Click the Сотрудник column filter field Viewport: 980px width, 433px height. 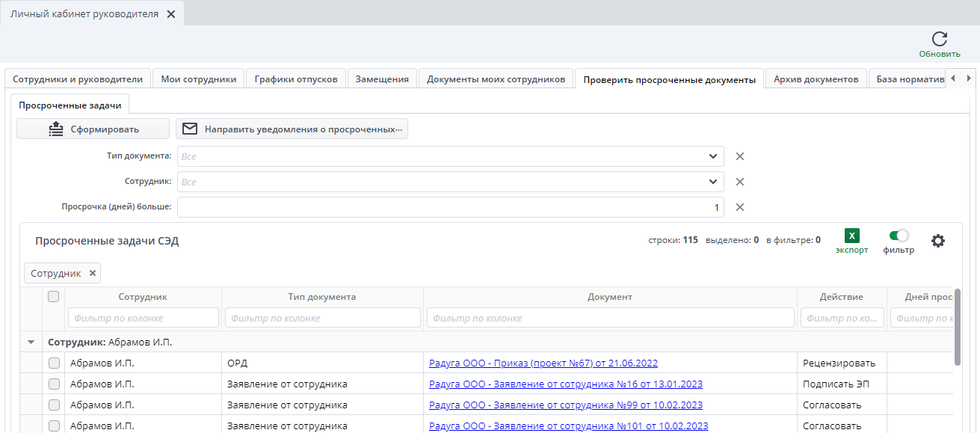coord(144,318)
